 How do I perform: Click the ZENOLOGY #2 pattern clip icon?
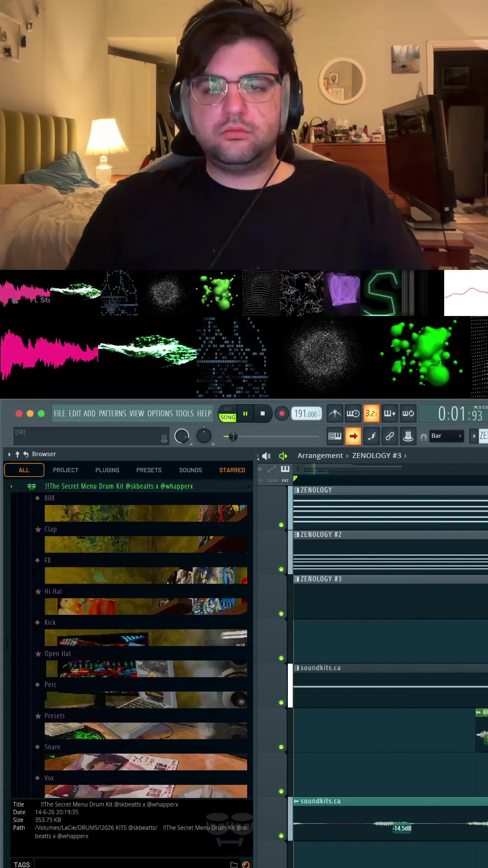[x=296, y=534]
